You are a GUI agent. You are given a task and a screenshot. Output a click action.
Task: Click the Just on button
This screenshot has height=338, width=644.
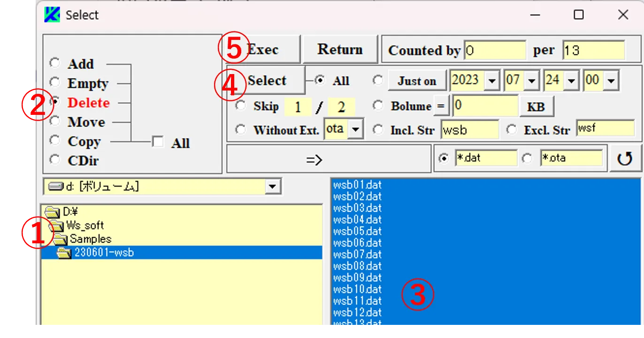point(417,81)
